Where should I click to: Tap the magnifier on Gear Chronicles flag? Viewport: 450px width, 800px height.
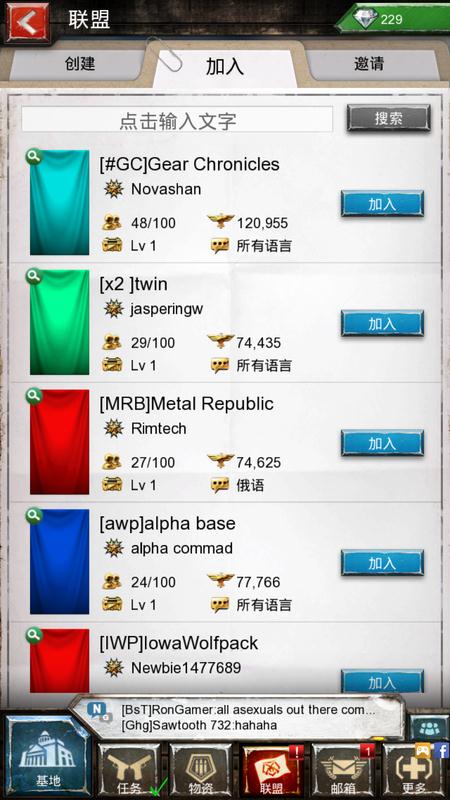pos(34,157)
